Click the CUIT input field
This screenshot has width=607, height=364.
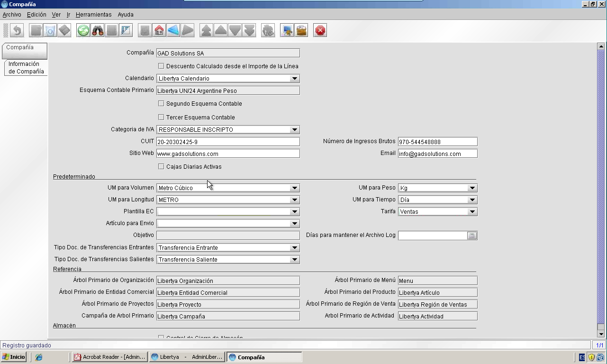pos(228,142)
